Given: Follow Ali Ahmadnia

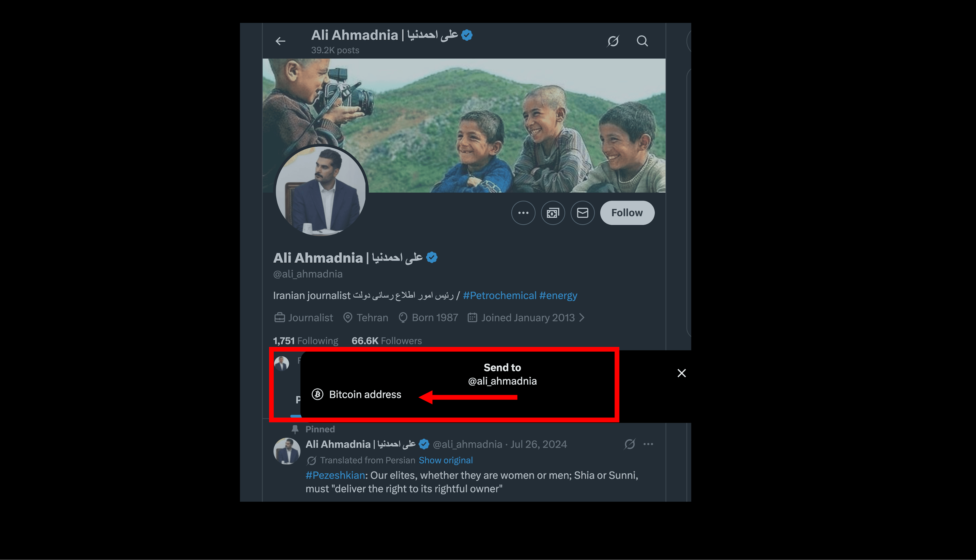Looking at the screenshot, I should tap(627, 213).
